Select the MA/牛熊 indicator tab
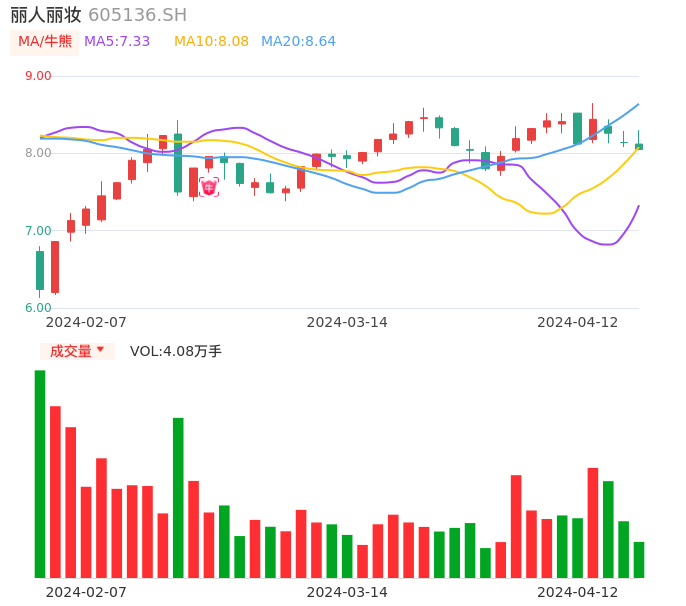Viewport: 686px width, 606px height. (45, 42)
